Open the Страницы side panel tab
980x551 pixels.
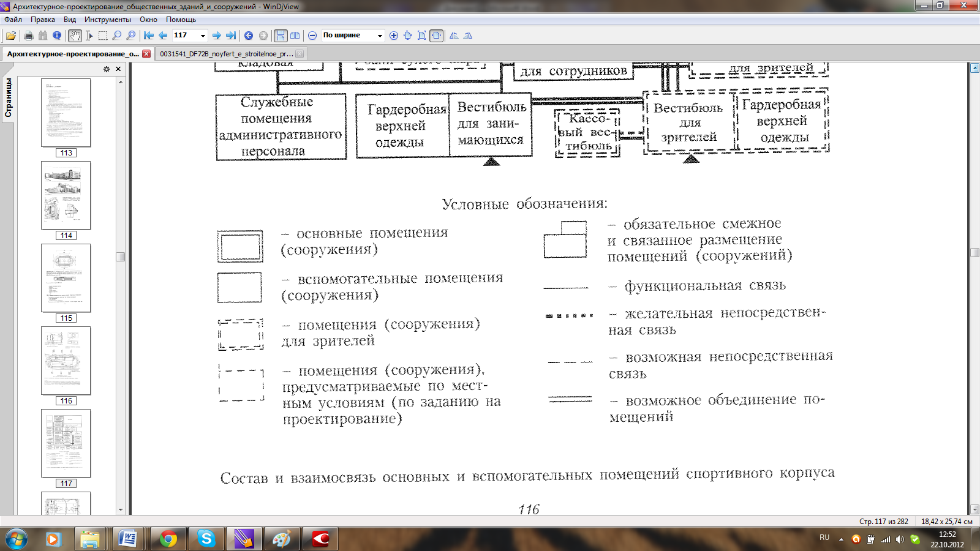click(9, 97)
